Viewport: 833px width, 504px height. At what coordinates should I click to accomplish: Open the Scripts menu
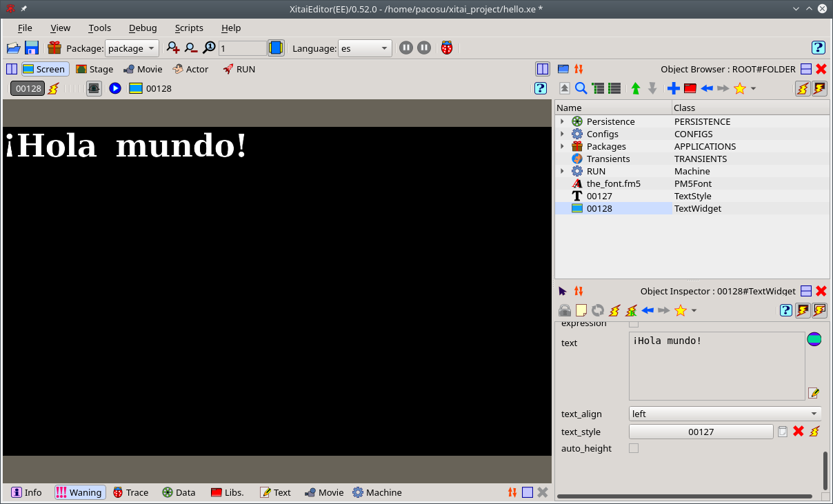[x=189, y=28]
